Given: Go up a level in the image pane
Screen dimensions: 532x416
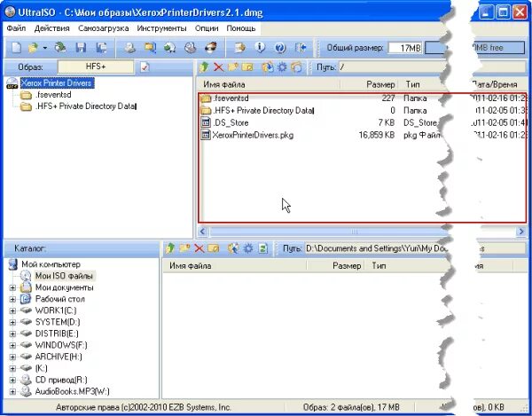Looking at the screenshot, I should point(204,67).
